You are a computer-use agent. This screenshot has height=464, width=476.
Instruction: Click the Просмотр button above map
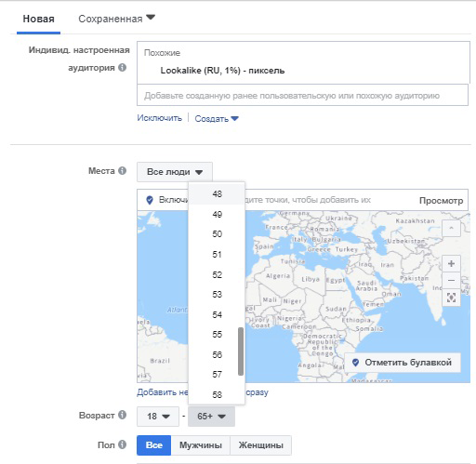pyautogui.click(x=441, y=201)
